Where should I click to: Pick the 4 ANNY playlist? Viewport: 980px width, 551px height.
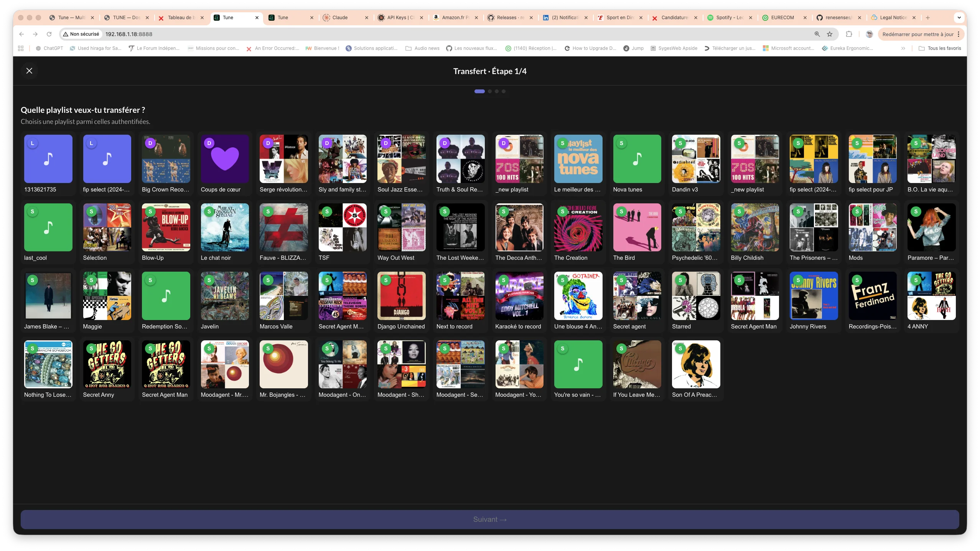(x=931, y=301)
